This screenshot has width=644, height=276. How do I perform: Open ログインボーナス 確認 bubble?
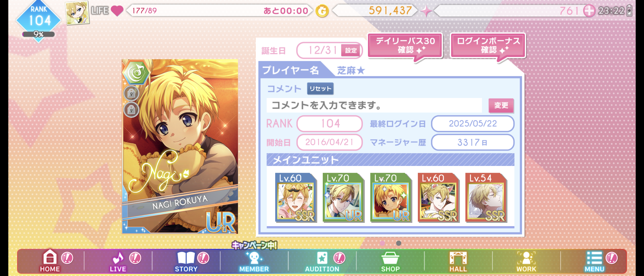[488, 45]
